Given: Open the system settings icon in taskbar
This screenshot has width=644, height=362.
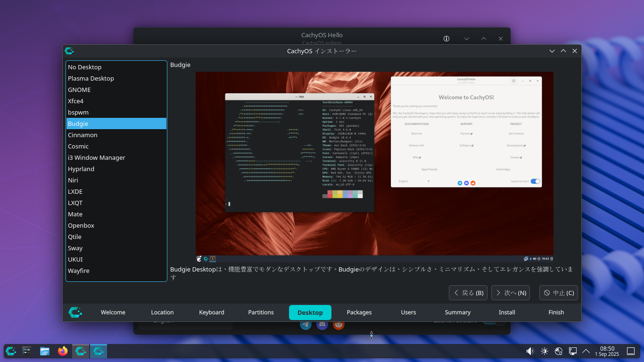Looking at the screenshot, I should (27, 351).
